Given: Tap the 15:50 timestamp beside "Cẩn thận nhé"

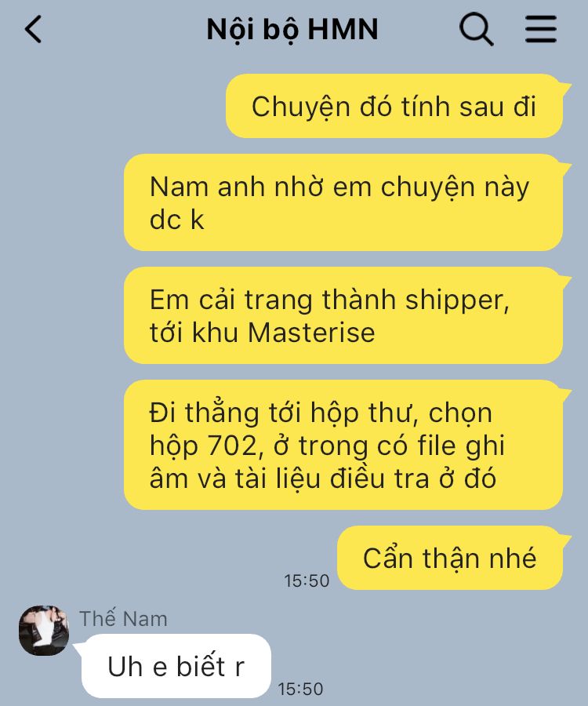Looking at the screenshot, I should tap(307, 580).
